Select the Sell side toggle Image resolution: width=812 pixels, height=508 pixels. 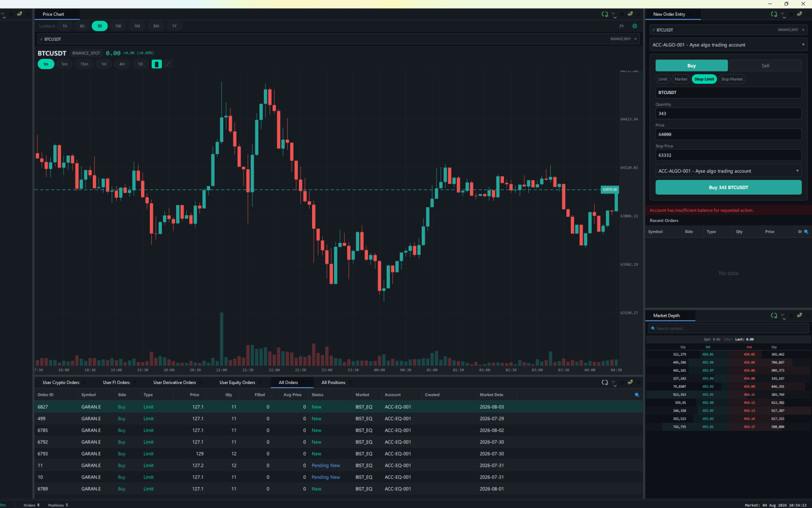(x=765, y=66)
